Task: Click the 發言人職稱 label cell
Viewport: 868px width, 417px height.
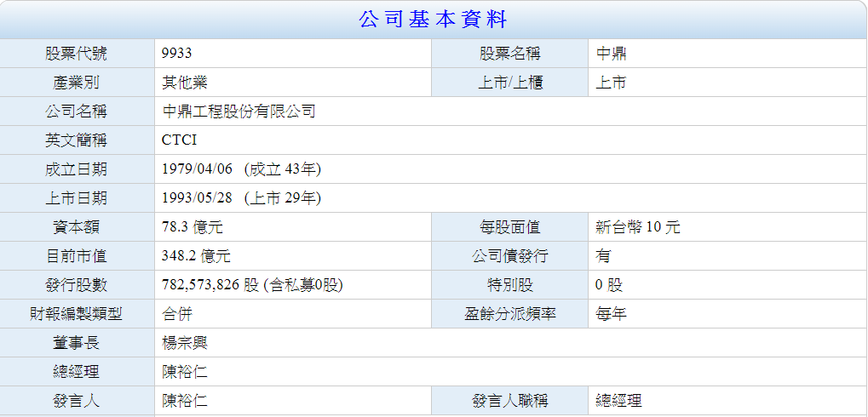Action: point(509,401)
